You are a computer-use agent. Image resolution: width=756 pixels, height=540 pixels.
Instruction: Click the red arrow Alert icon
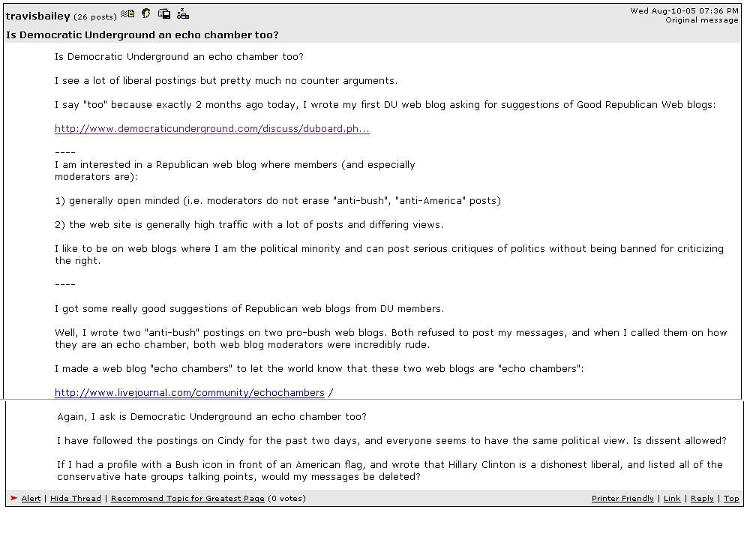tap(14, 498)
